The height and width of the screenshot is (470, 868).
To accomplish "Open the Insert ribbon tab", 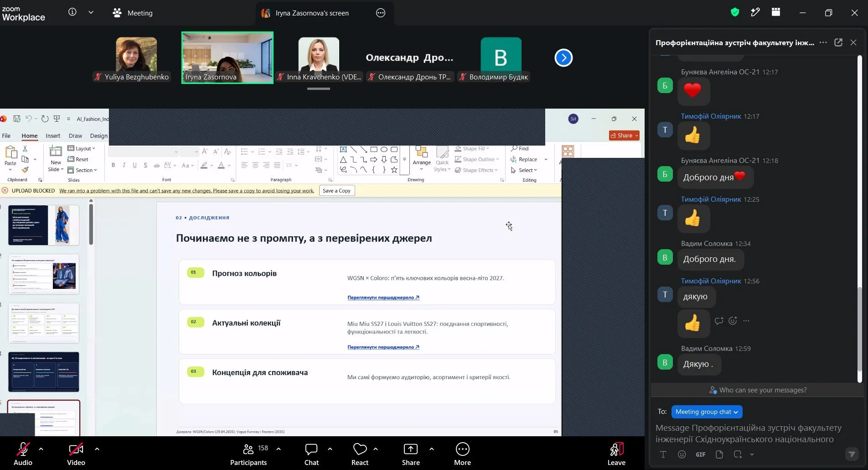I will click(53, 136).
